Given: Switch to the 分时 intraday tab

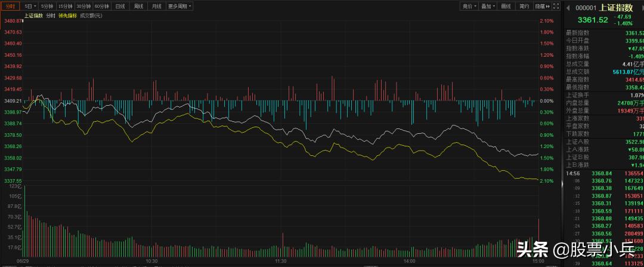Looking at the screenshot, I should (10, 6).
